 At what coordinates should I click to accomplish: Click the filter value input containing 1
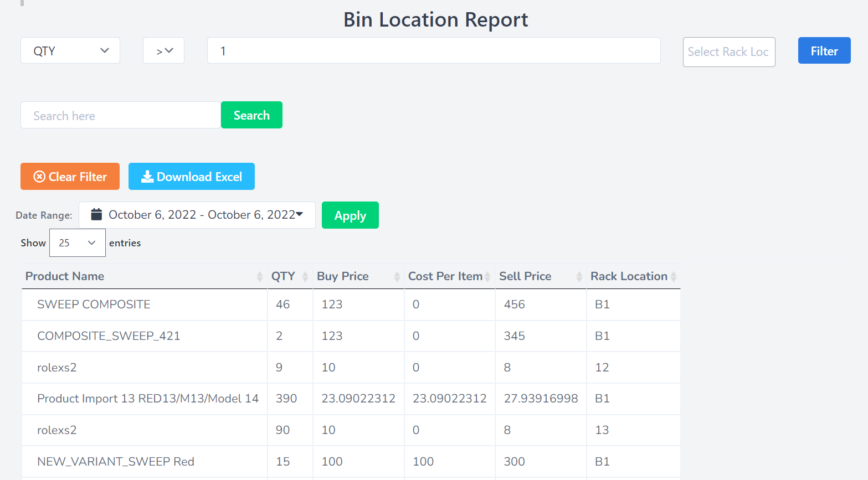pyautogui.click(x=434, y=50)
